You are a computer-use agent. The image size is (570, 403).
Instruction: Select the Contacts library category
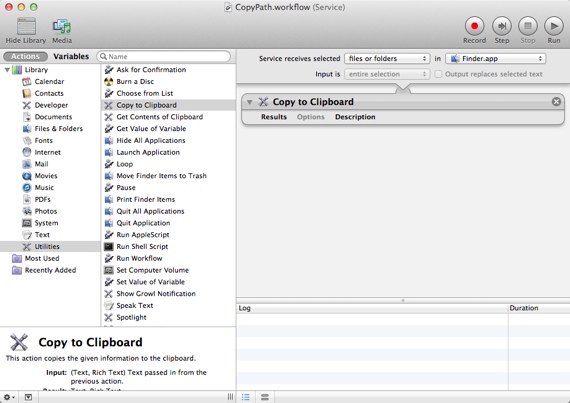[x=49, y=93]
